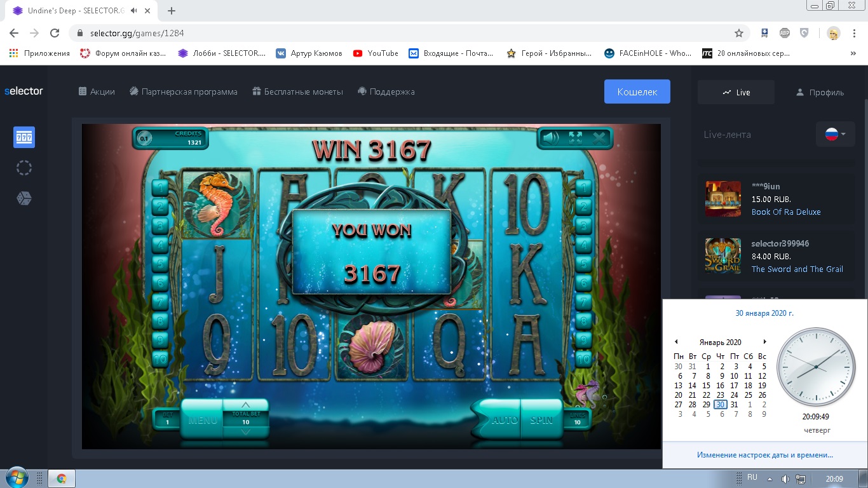Open the Chrome three-dot menu

[855, 33]
